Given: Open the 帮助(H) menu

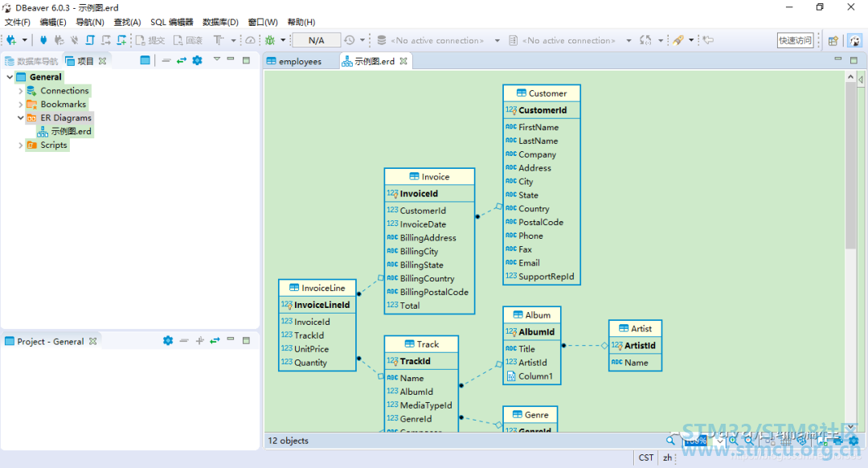Looking at the screenshot, I should (301, 23).
